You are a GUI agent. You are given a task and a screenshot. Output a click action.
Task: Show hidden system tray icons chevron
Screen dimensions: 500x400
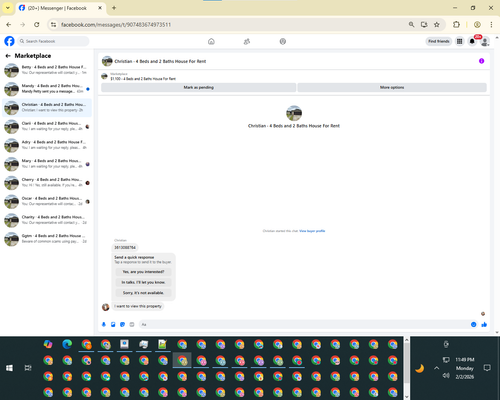point(436,368)
